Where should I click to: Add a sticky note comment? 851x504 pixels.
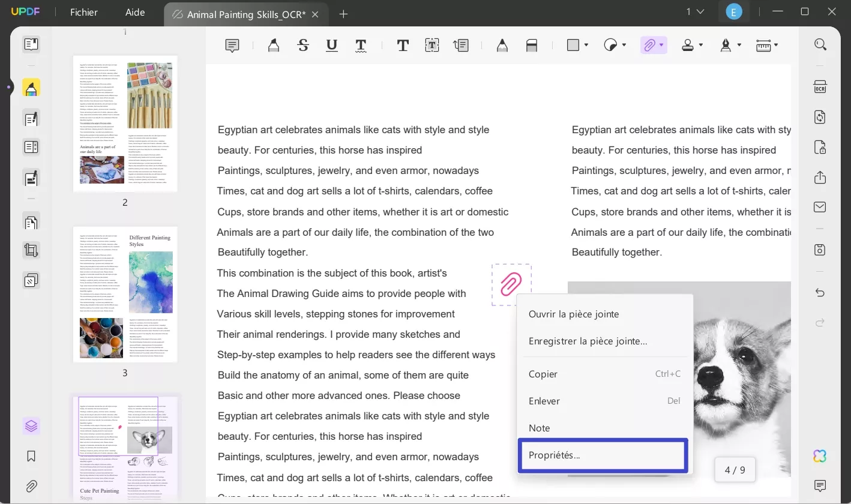tap(232, 45)
